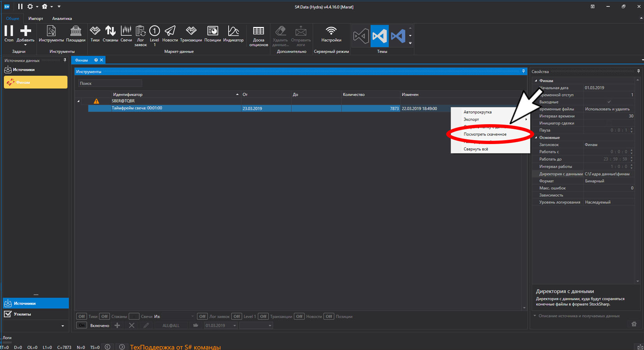Open Доска опционов (options board)
Image resolution: width=644 pixels, height=350 pixels.
(x=259, y=36)
